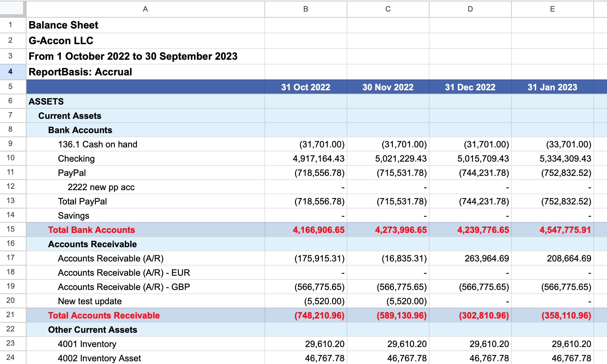Viewport: 607px width, 364px height.
Task: Select the 'Other Current Assets' cell
Action: tap(145, 330)
